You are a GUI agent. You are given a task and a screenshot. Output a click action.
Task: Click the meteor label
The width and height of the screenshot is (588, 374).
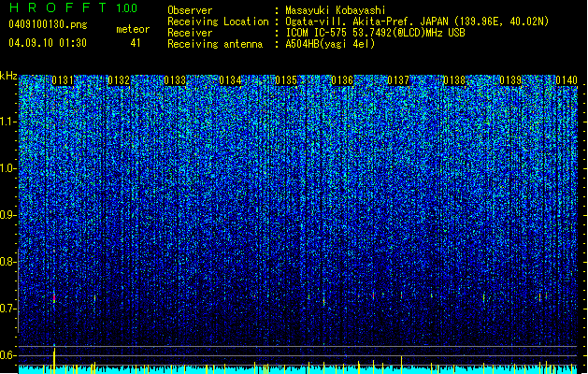coord(133,29)
